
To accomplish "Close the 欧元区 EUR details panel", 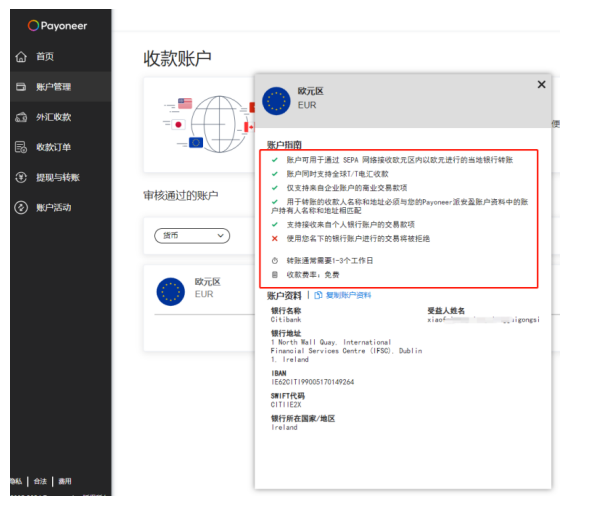I will [x=541, y=85].
